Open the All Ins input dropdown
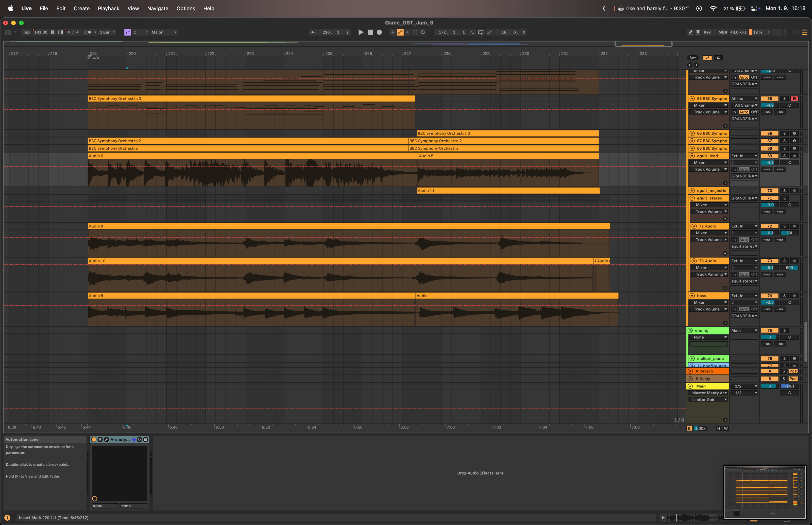Viewport: 812px width, 525px height. click(744, 99)
